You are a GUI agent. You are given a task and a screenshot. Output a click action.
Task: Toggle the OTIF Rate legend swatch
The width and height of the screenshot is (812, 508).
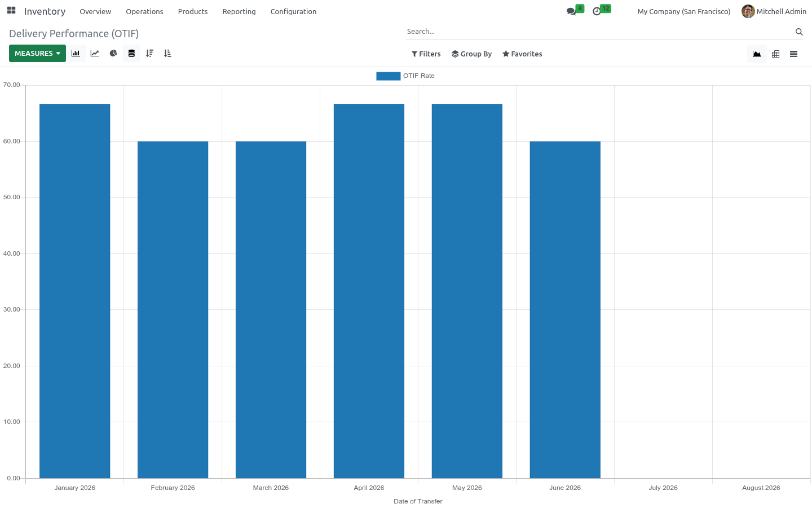point(389,76)
